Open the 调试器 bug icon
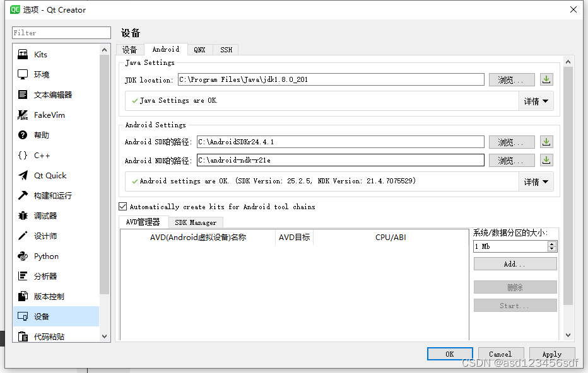 [23, 215]
